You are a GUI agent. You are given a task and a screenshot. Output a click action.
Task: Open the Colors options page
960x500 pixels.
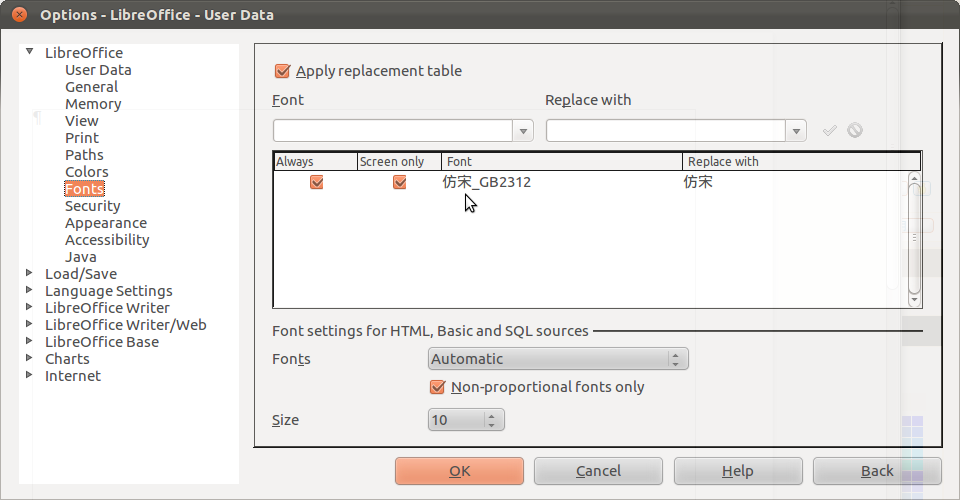(86, 172)
